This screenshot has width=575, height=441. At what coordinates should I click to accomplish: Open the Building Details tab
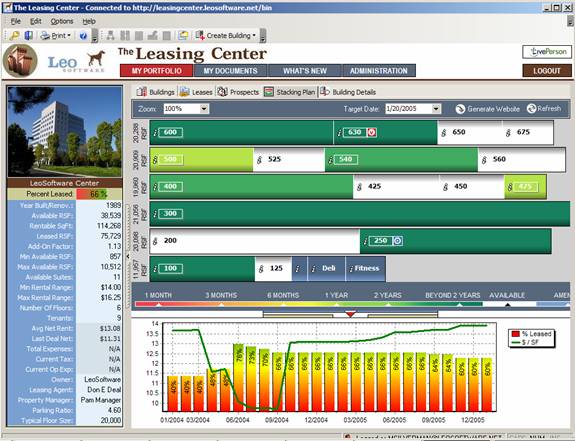[x=348, y=92]
